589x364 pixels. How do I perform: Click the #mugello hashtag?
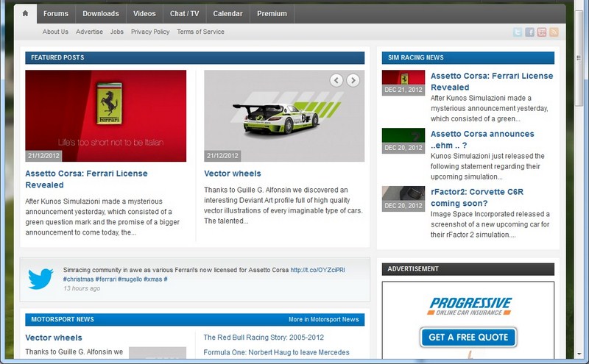coord(130,279)
